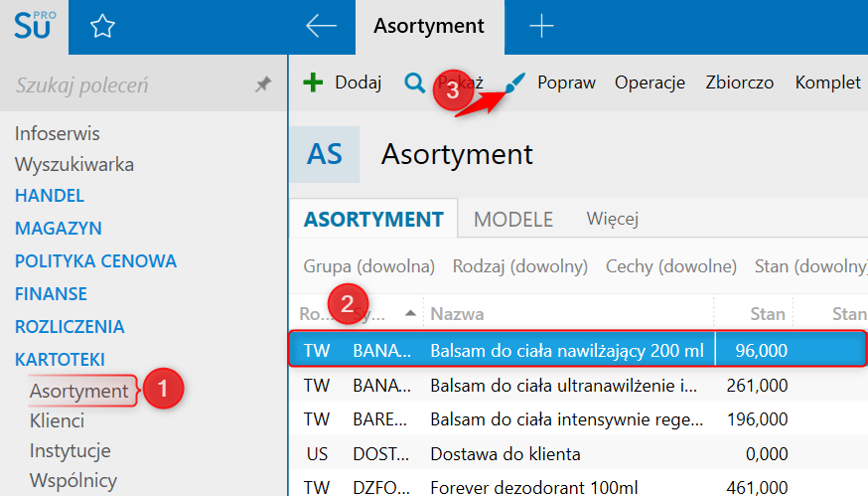Image resolution: width=868 pixels, height=496 pixels.
Task: Open favorites with the star icon
Action: click(x=102, y=27)
